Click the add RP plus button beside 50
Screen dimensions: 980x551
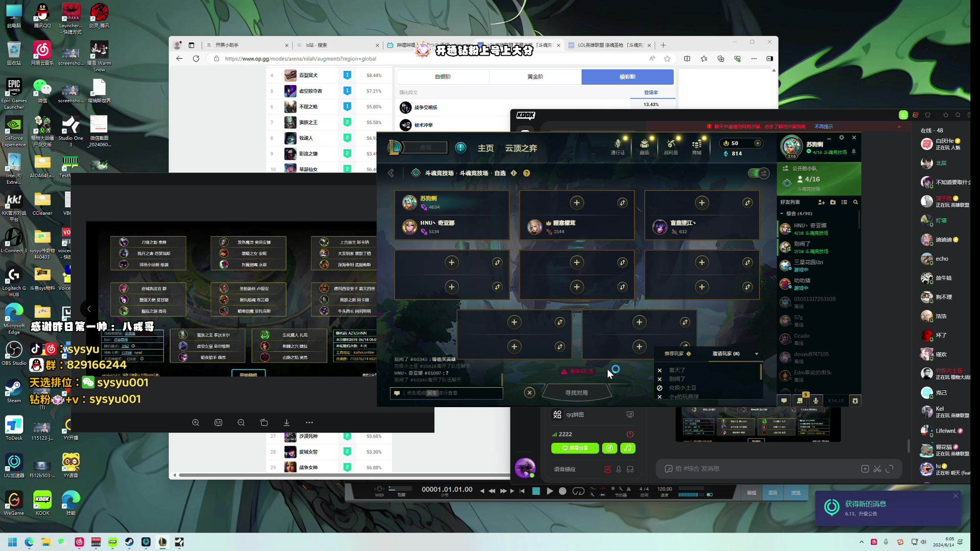tap(758, 143)
